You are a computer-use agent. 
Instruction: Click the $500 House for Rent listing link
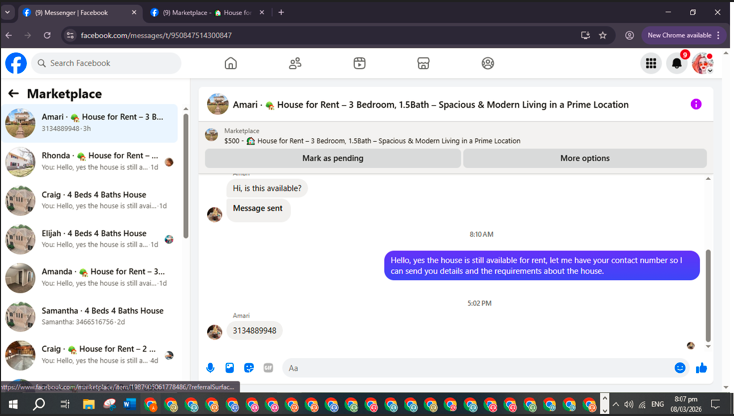point(372,141)
